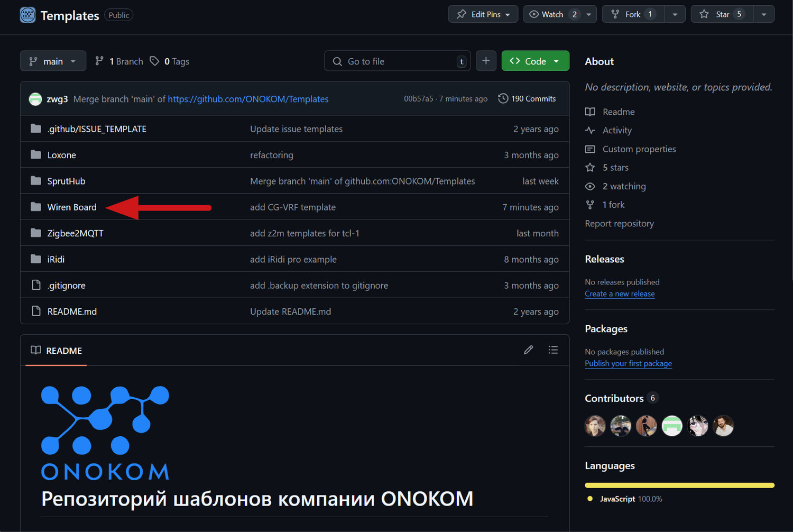Screen dimensions: 793x532
Task: Expand the Edit Pins dropdown
Action: [x=483, y=14]
